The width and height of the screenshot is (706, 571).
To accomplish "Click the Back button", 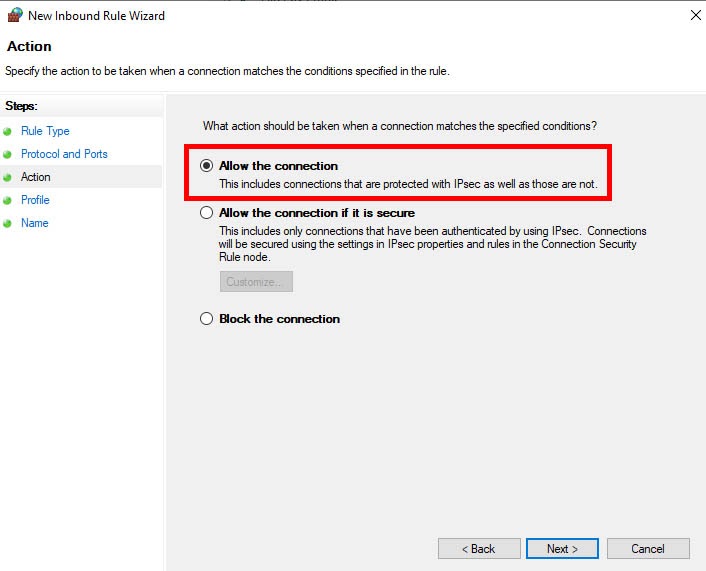I will click(x=479, y=549).
